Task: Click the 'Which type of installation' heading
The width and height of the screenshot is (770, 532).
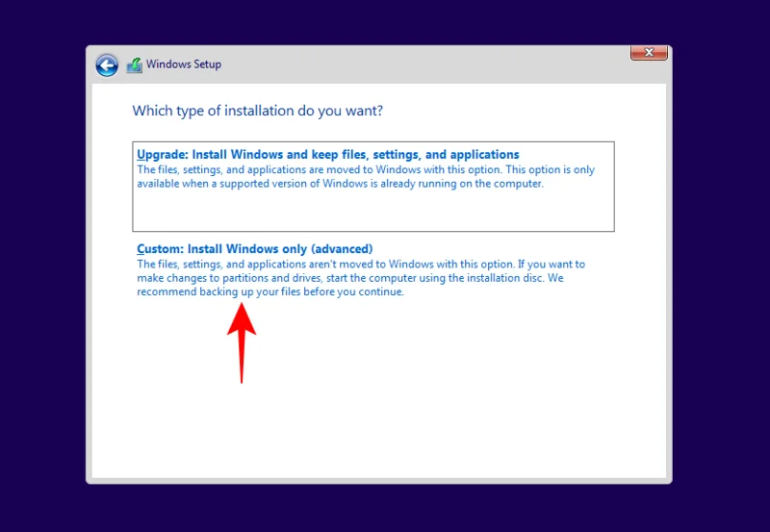Action: tap(257, 111)
